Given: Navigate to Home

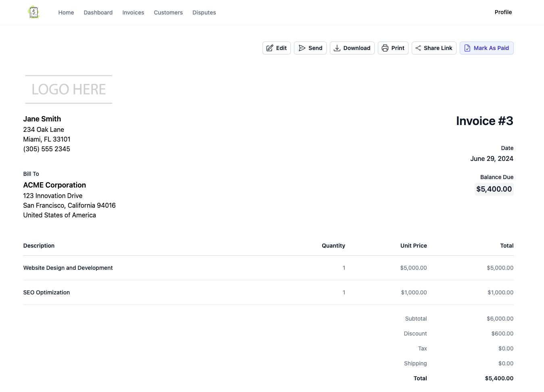Looking at the screenshot, I should point(66,13).
